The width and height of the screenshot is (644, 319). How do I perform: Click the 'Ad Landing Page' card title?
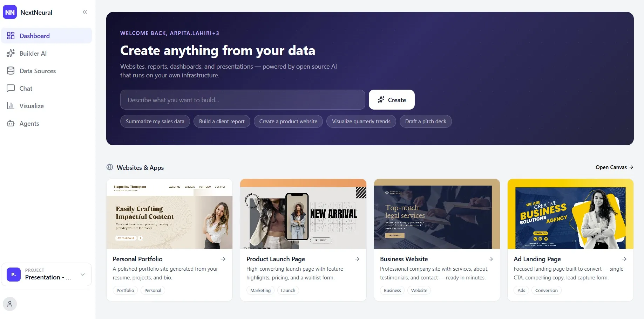pos(537,259)
